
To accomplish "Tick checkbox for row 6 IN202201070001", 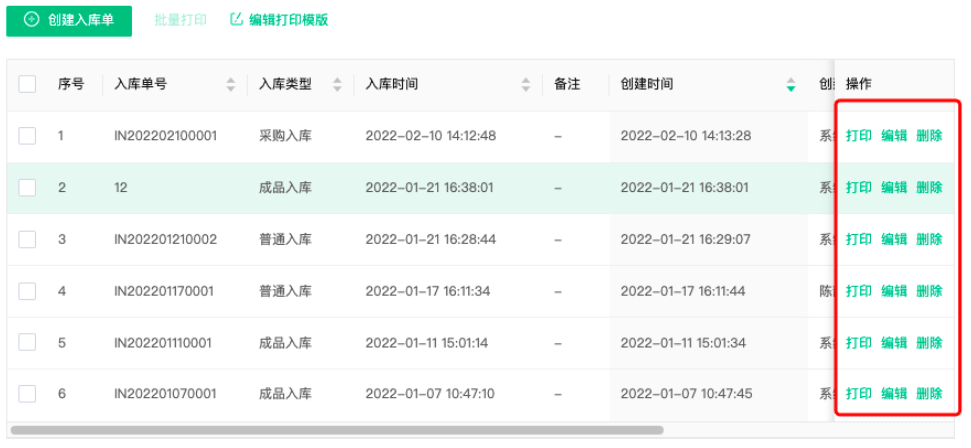I will 28,394.
